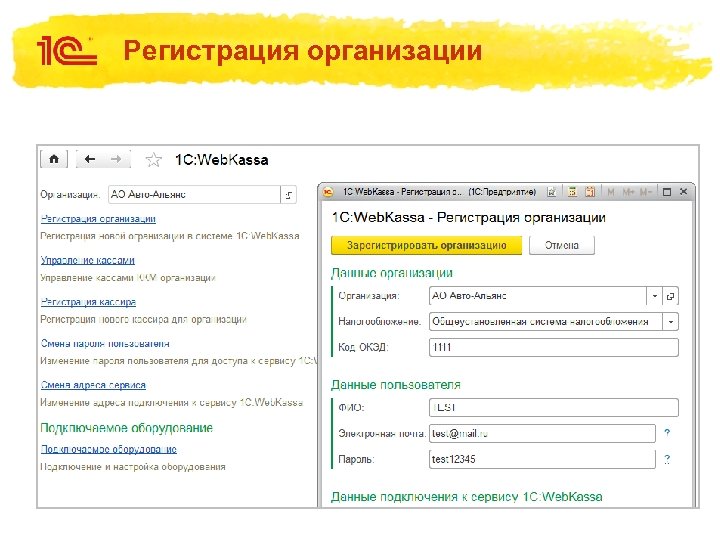
Task: Open the Регистрация организации link
Action: (x=98, y=219)
